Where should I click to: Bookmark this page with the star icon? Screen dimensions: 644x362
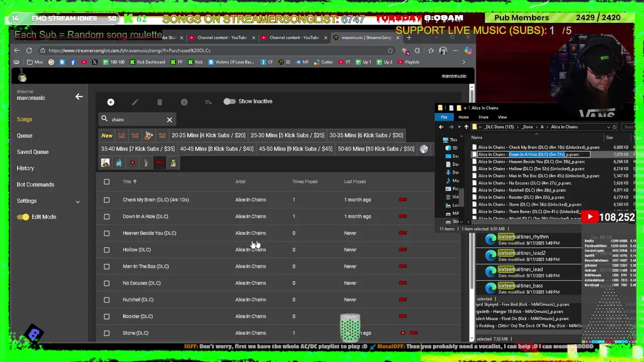point(390,50)
